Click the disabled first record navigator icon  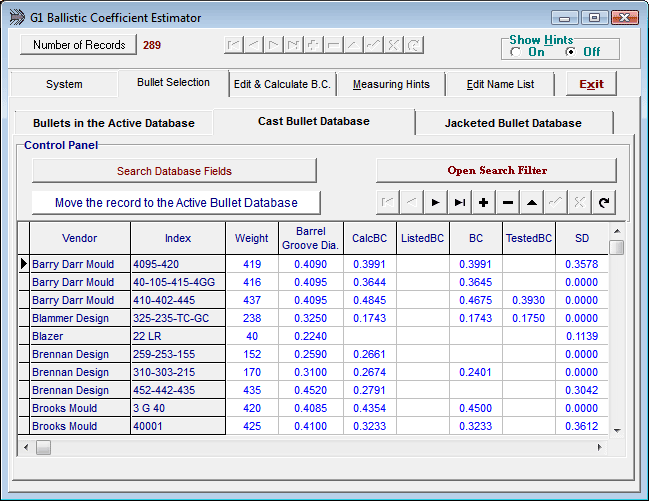coord(388,202)
